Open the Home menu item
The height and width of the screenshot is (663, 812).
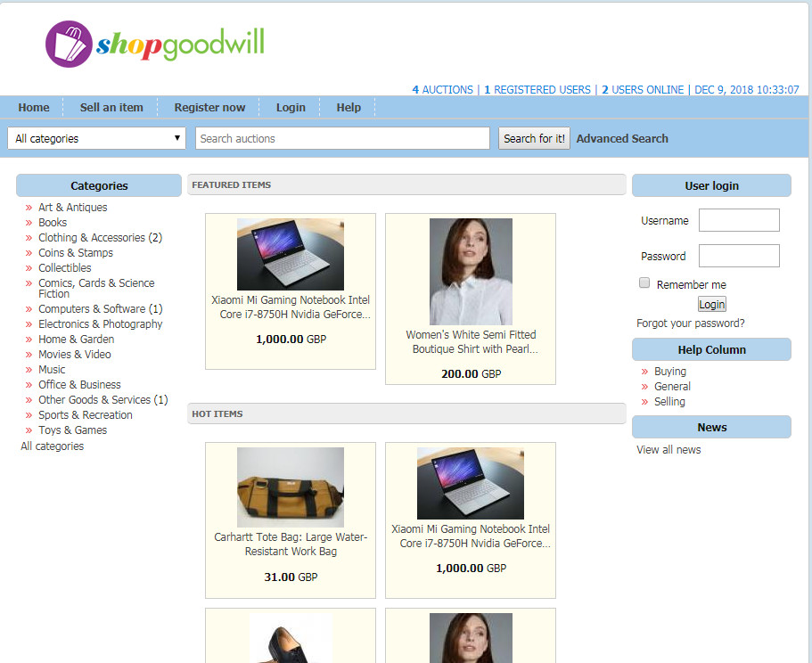click(34, 107)
